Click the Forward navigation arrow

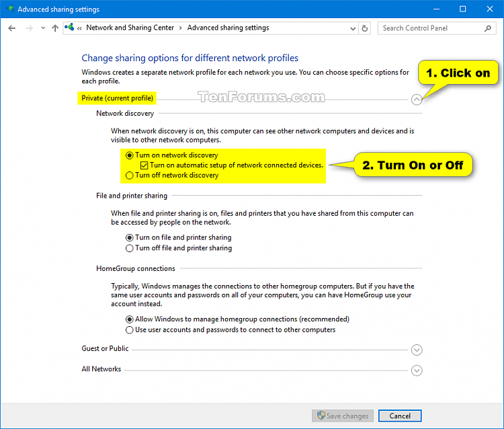coord(30,28)
